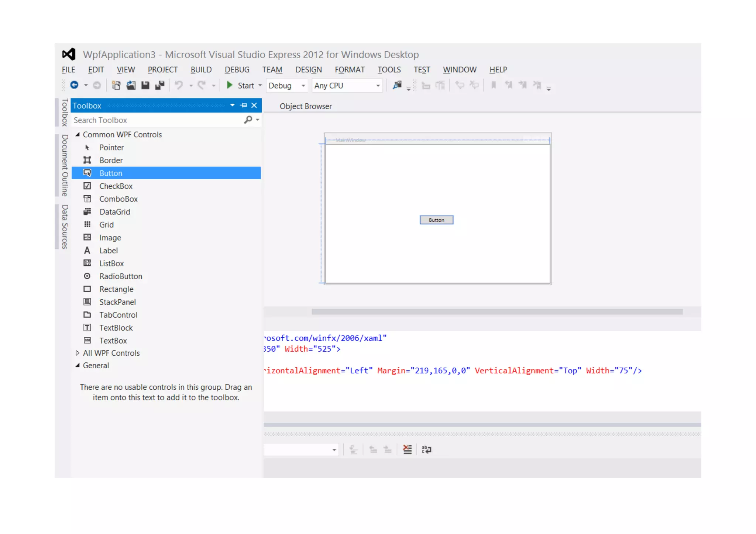The image size is (756, 534).
Task: Click the Save toolbar icon
Action: 145,85
